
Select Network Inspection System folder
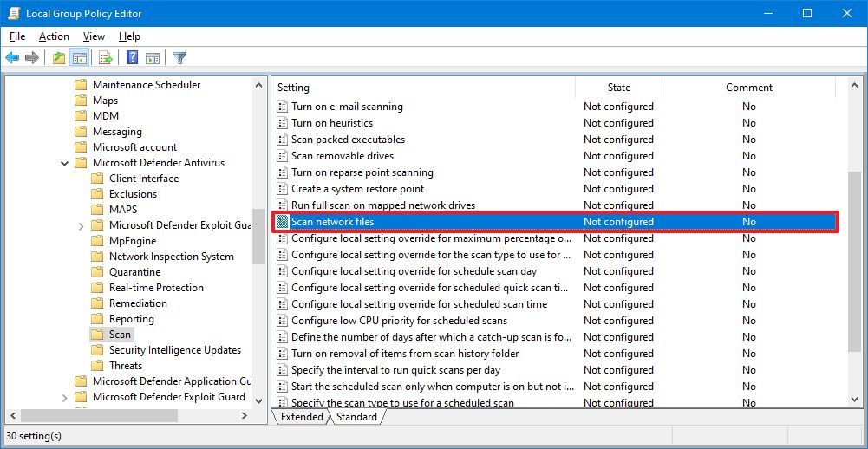[171, 257]
